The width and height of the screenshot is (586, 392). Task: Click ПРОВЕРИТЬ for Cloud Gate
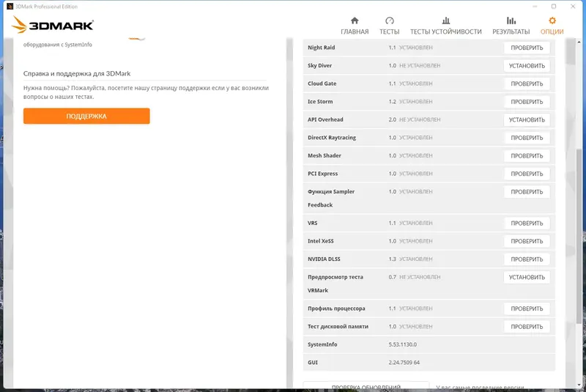coord(527,84)
